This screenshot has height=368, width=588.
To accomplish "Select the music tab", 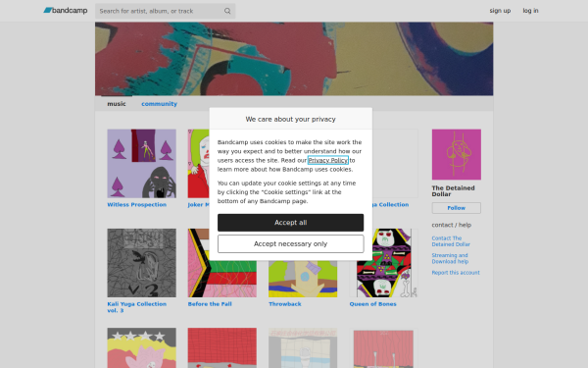I will click(117, 104).
